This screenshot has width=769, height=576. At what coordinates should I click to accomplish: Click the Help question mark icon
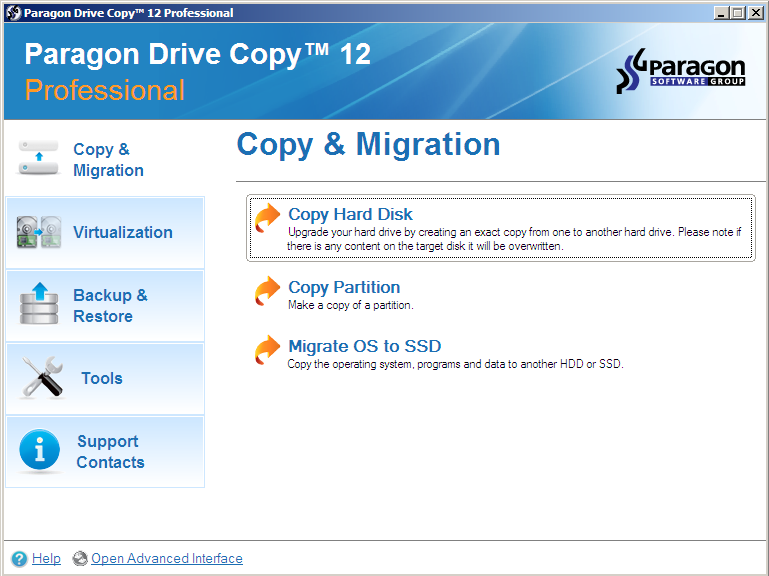[x=19, y=559]
